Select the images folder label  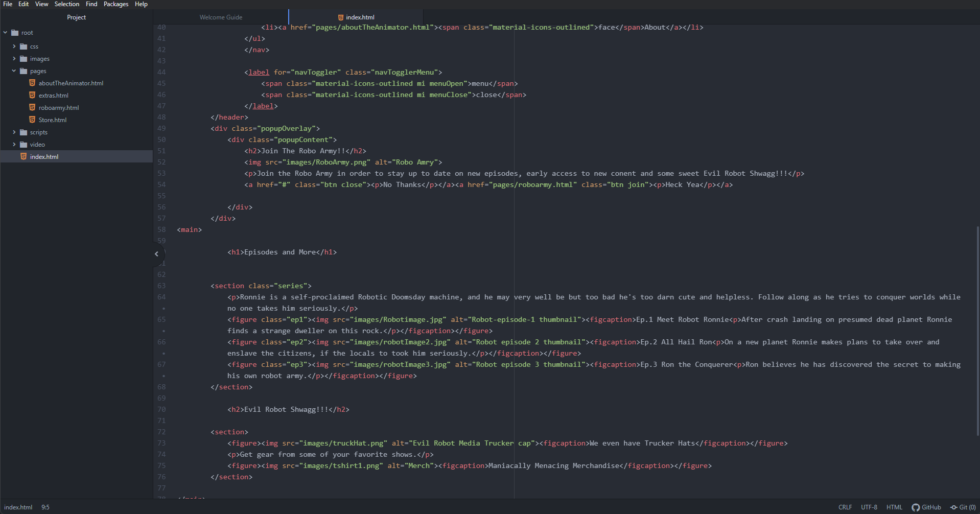pos(40,59)
